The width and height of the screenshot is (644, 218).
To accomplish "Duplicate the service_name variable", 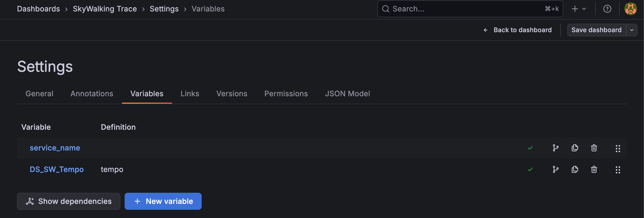I will point(575,148).
